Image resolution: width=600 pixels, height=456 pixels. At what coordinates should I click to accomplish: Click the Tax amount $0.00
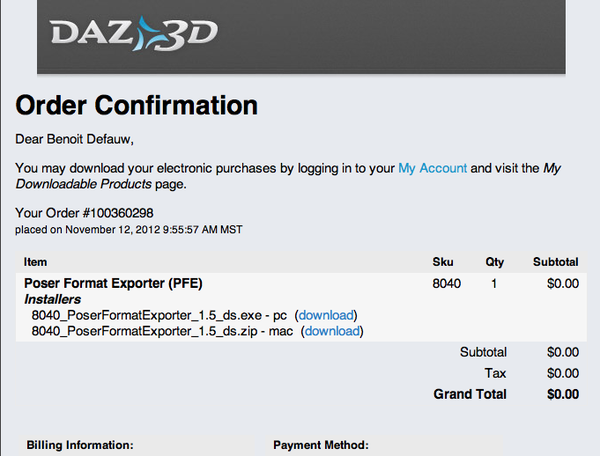pyautogui.click(x=563, y=373)
